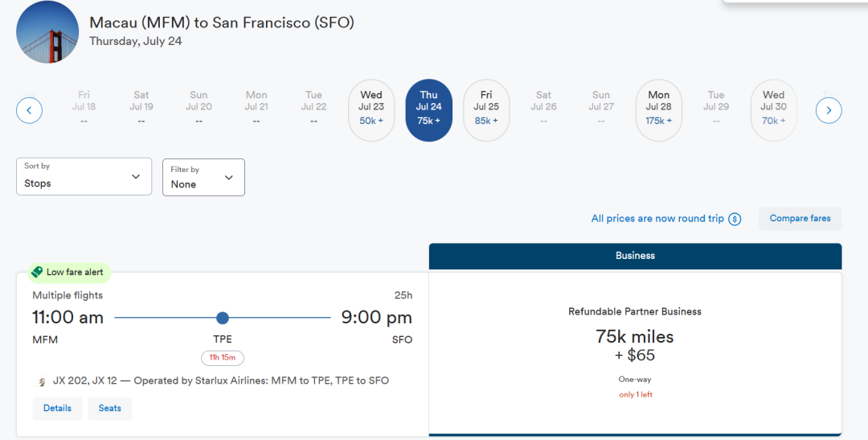The image size is (868, 440).
Task: Click the Low fare alert tag
Action: (69, 273)
